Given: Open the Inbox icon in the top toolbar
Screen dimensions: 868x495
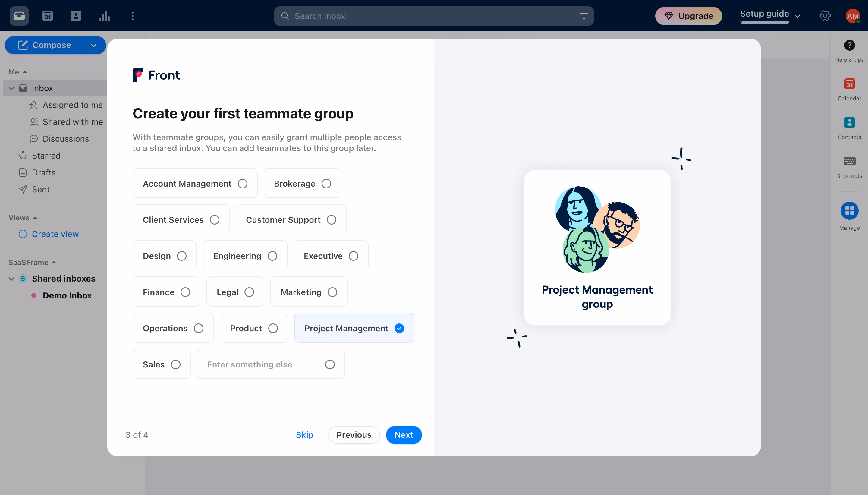Looking at the screenshot, I should click(x=19, y=16).
